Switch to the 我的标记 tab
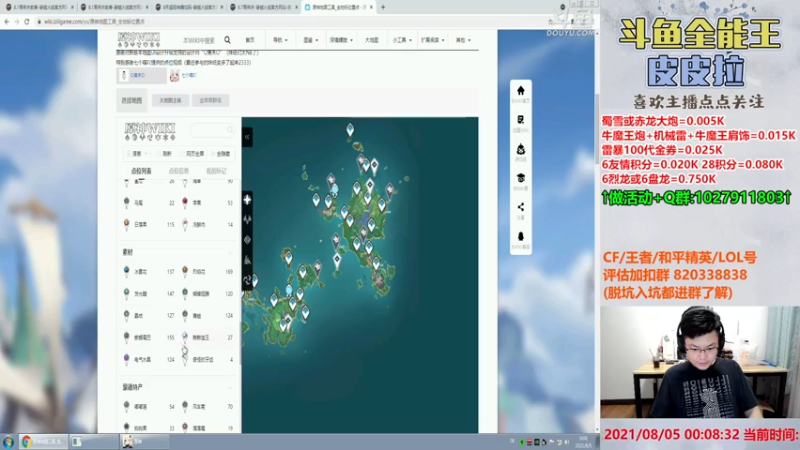 click(x=216, y=171)
